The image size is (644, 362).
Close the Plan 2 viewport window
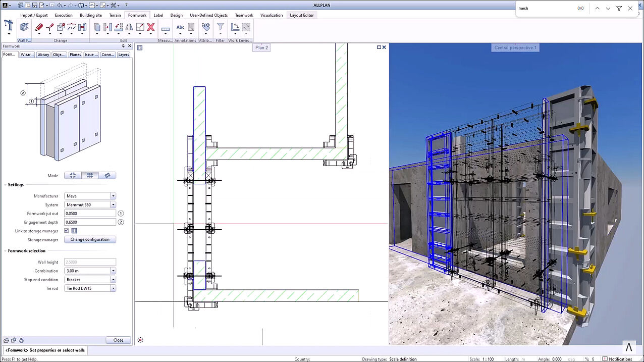(x=384, y=47)
